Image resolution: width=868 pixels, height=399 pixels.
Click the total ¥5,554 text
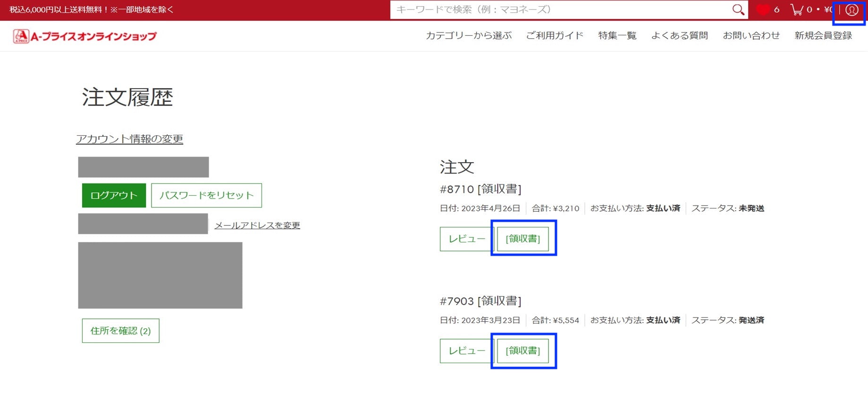(566, 320)
